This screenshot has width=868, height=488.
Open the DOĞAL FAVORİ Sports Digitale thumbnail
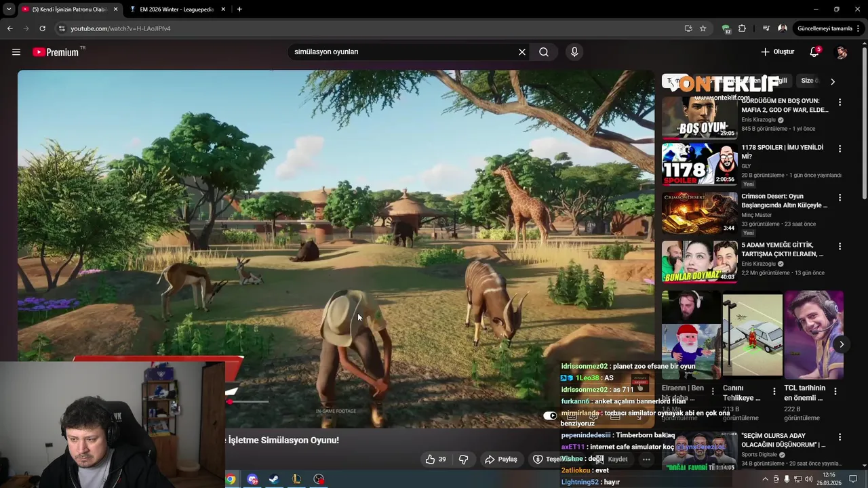pyautogui.click(x=699, y=452)
